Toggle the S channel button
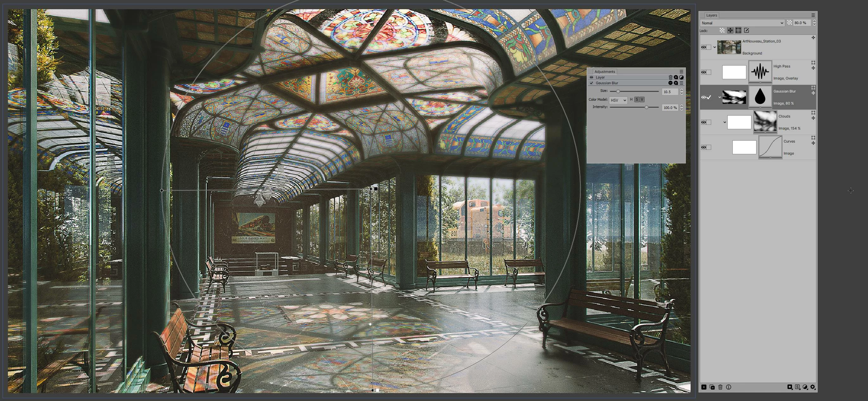The width and height of the screenshot is (868, 401). pos(636,99)
